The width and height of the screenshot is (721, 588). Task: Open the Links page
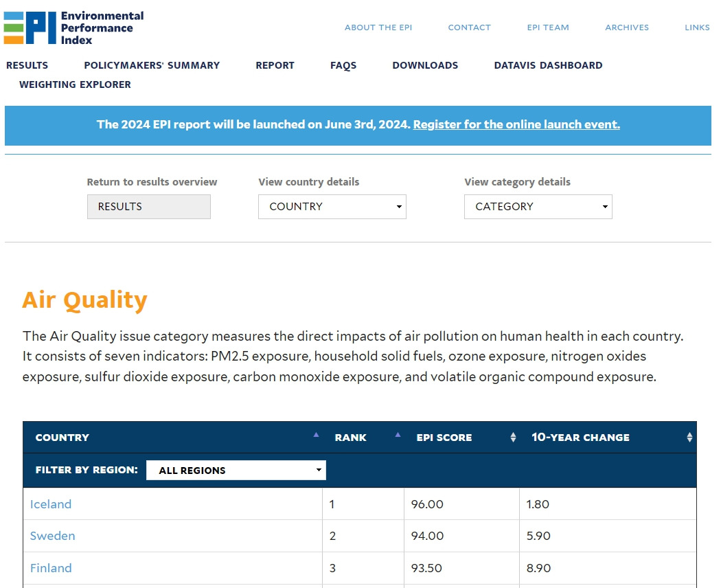pos(697,27)
